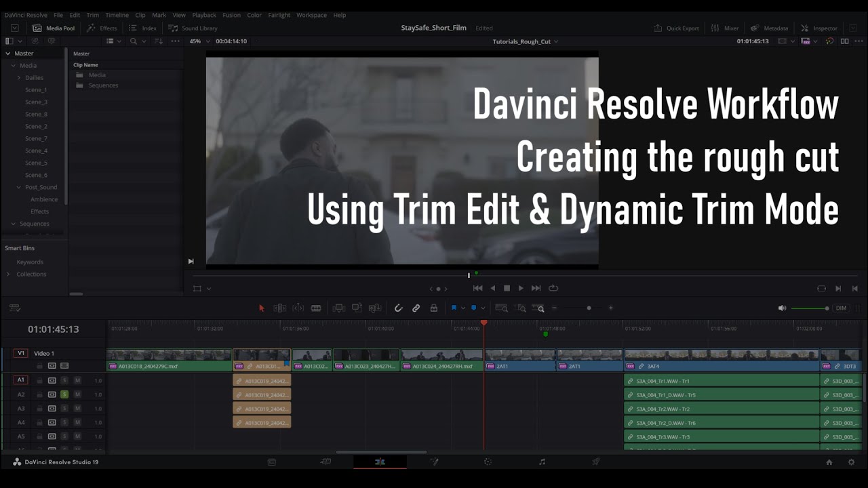Select the Blade Edit Mode tool

[x=316, y=308]
